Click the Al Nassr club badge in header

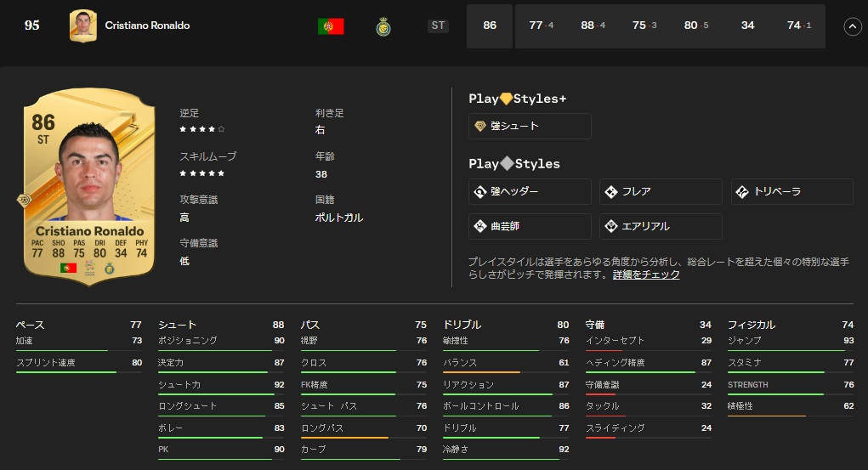[383, 26]
